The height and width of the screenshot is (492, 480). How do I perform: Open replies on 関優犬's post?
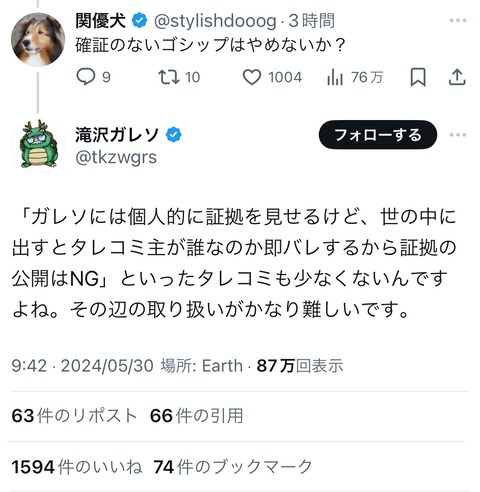[x=93, y=77]
